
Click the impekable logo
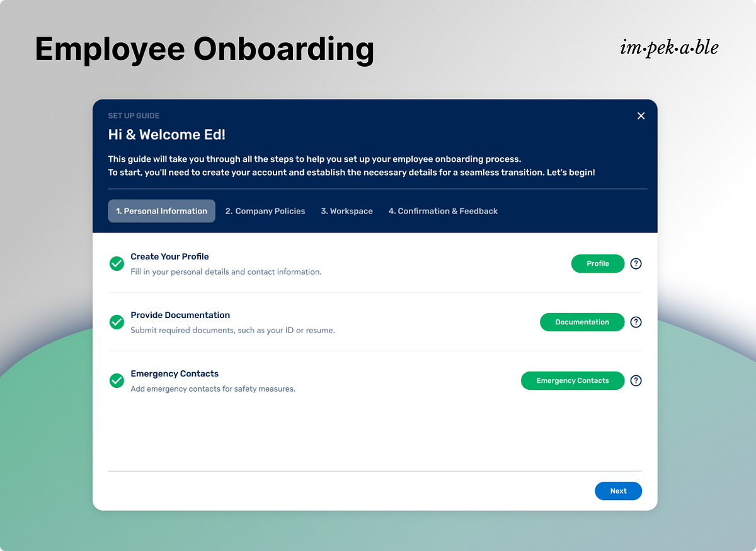click(670, 47)
